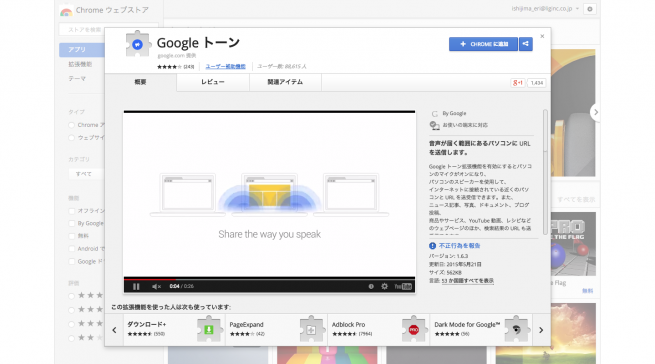Show previous related extensions arrow
This screenshot has height=364, width=655.
point(114,330)
